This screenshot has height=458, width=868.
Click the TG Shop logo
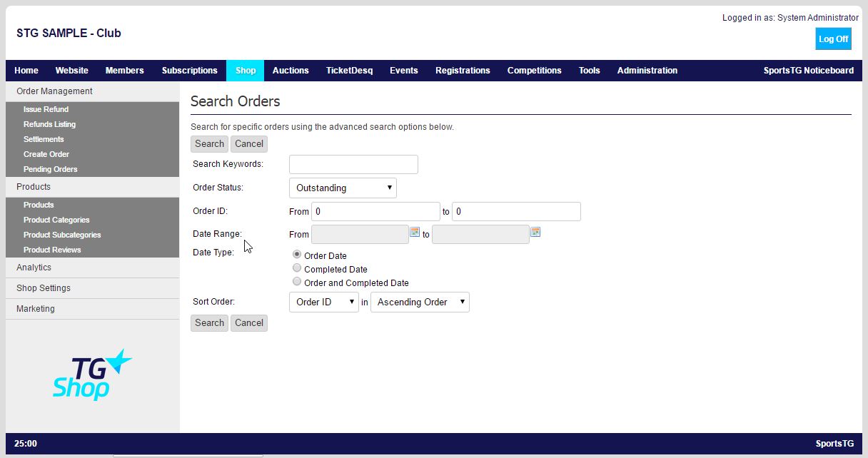click(x=92, y=374)
